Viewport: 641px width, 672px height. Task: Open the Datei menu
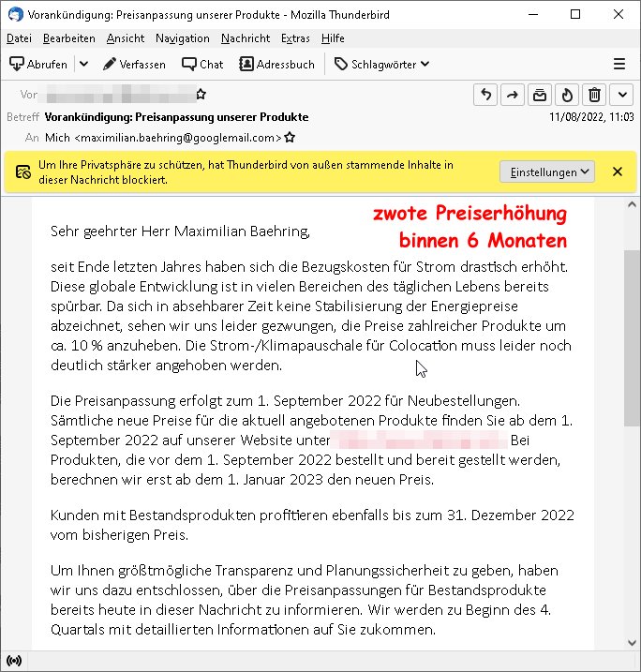coord(19,38)
